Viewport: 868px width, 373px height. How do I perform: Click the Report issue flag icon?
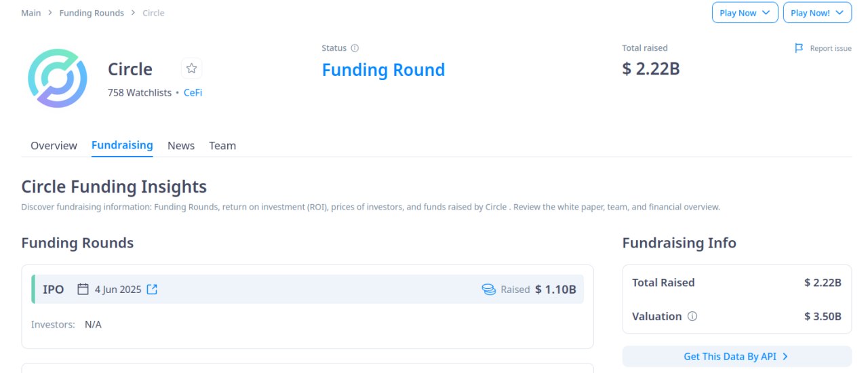pyautogui.click(x=799, y=48)
